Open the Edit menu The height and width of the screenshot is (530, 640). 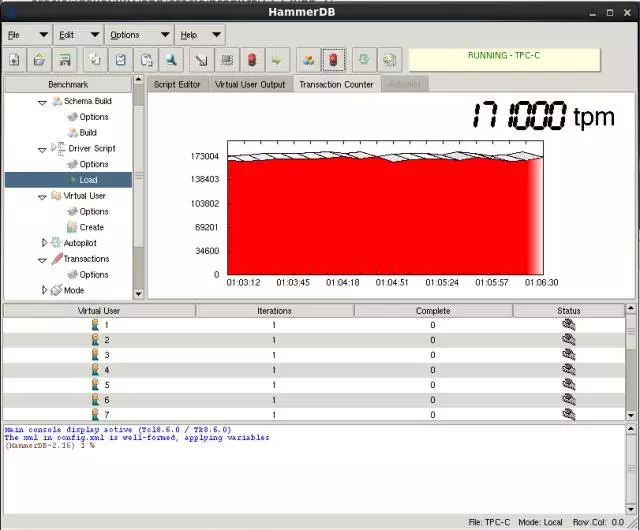[79, 35]
